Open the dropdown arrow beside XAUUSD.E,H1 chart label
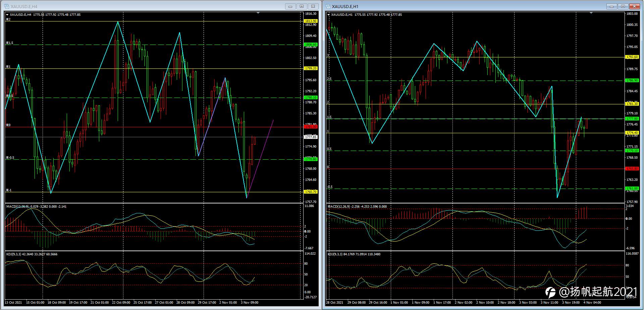 pos(329,15)
